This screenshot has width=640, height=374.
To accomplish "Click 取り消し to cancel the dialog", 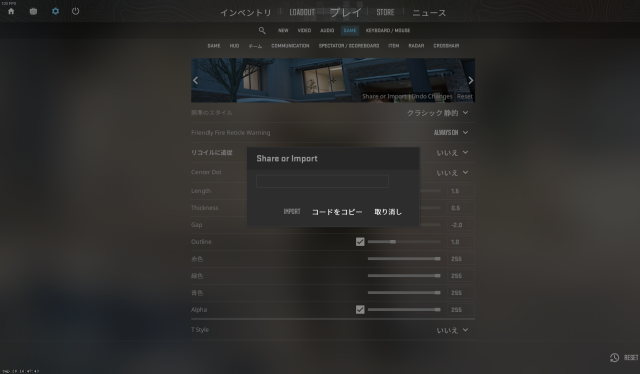I will [388, 212].
